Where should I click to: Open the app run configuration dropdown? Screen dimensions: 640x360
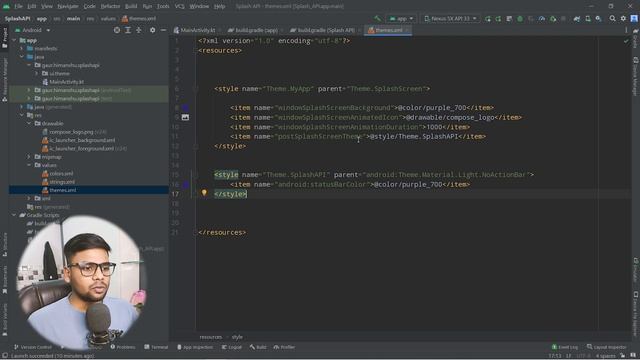click(401, 18)
